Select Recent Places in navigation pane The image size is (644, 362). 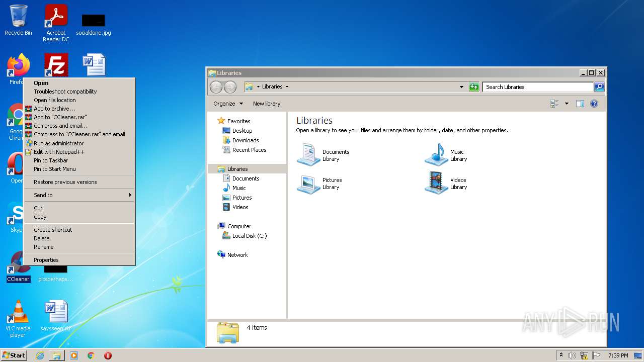pos(249,150)
